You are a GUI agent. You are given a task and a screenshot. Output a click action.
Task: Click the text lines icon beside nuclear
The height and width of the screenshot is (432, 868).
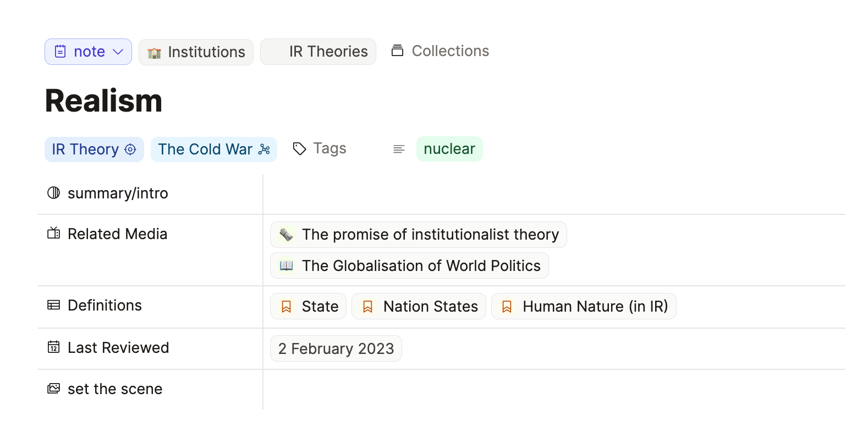click(399, 149)
